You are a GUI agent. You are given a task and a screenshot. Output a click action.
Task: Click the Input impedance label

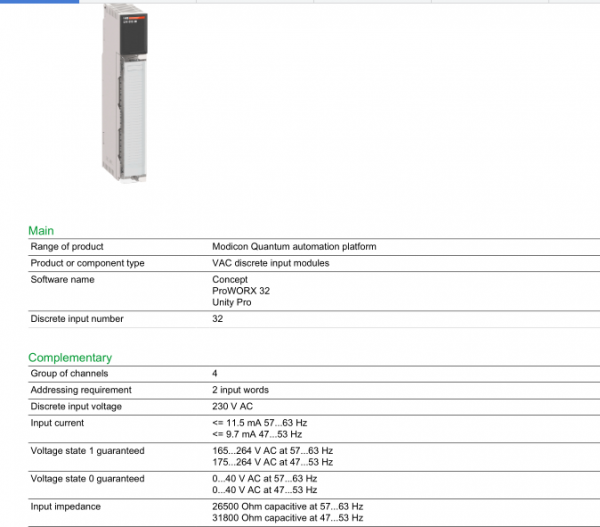(x=67, y=507)
